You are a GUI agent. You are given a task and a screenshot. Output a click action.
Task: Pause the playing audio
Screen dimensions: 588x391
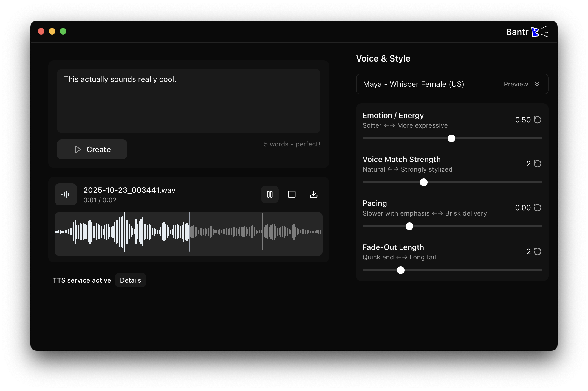pos(270,194)
